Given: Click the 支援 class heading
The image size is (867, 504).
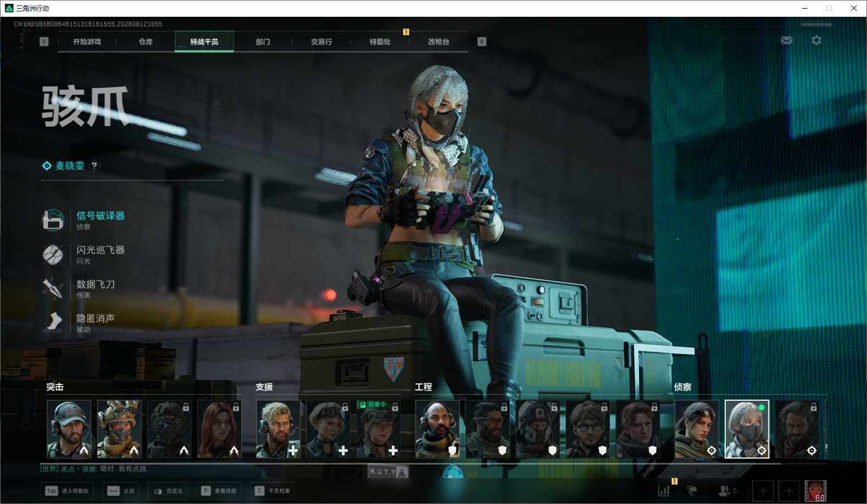Looking at the screenshot, I should coord(265,387).
